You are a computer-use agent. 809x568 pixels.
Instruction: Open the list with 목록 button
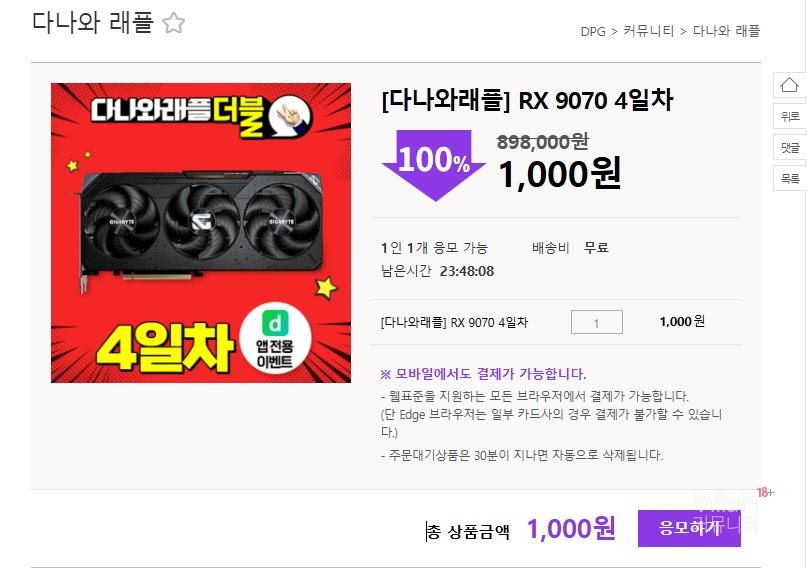(789, 178)
